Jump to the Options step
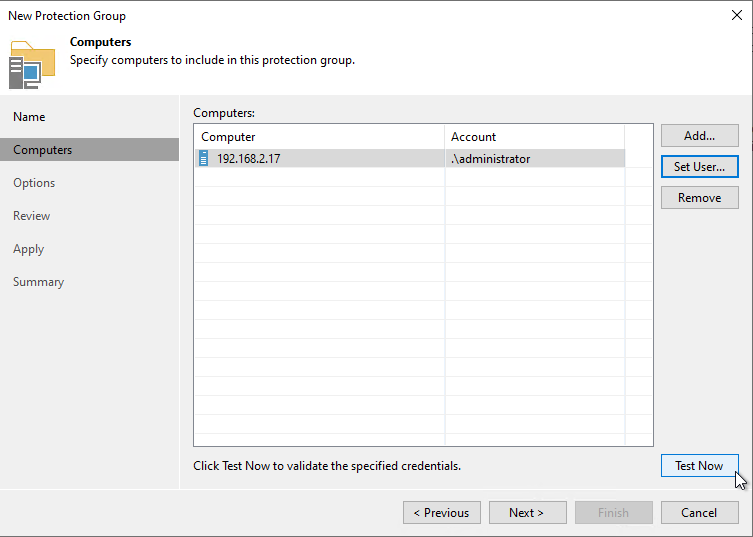 [34, 183]
